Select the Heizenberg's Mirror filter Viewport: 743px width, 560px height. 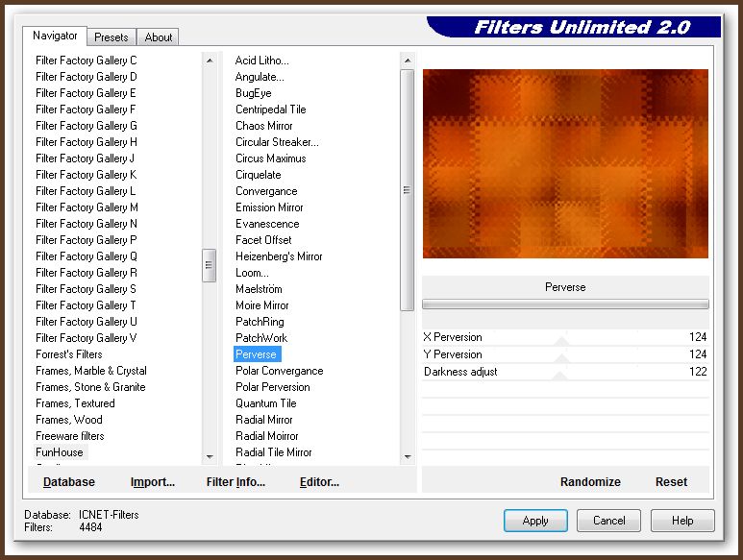[x=279, y=256]
